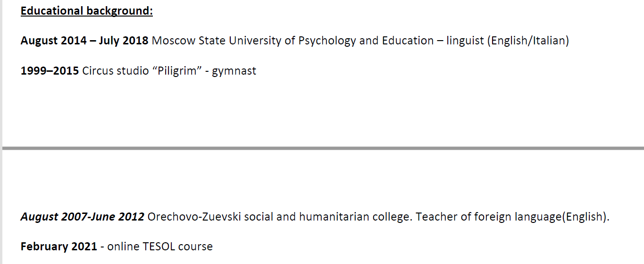
Task: Click the "Educational background:" heading
Action: coord(87,11)
